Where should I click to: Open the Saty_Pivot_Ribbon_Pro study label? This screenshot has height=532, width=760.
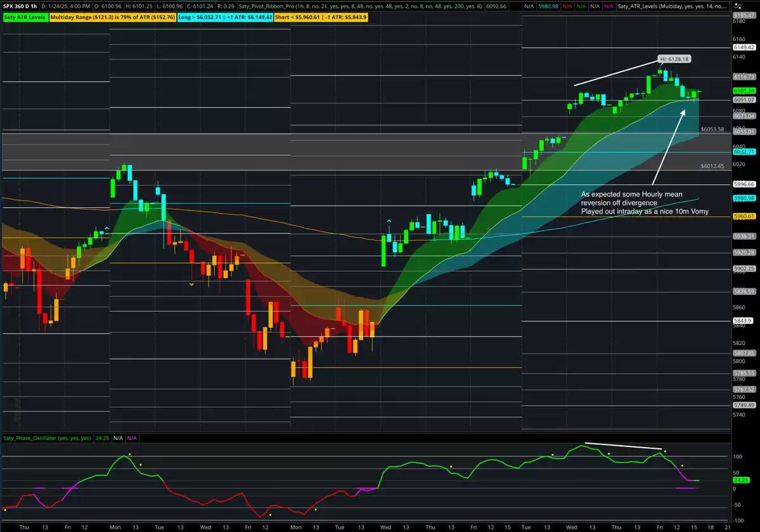tap(360, 6)
